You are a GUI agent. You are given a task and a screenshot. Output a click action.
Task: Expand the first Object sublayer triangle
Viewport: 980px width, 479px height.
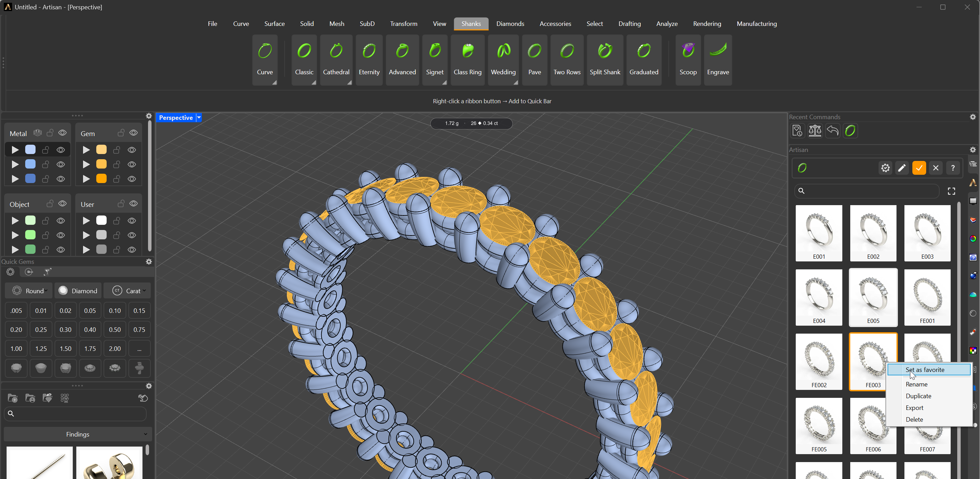click(15, 221)
